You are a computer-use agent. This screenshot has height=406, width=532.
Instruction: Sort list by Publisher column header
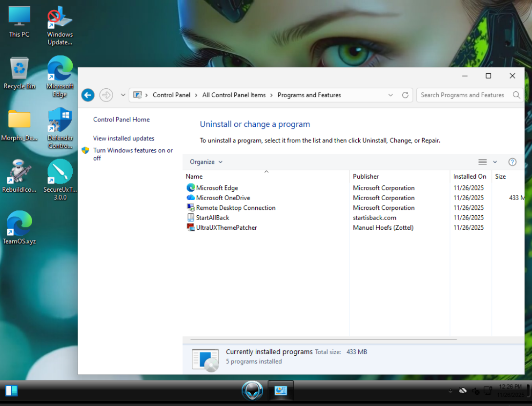click(366, 176)
